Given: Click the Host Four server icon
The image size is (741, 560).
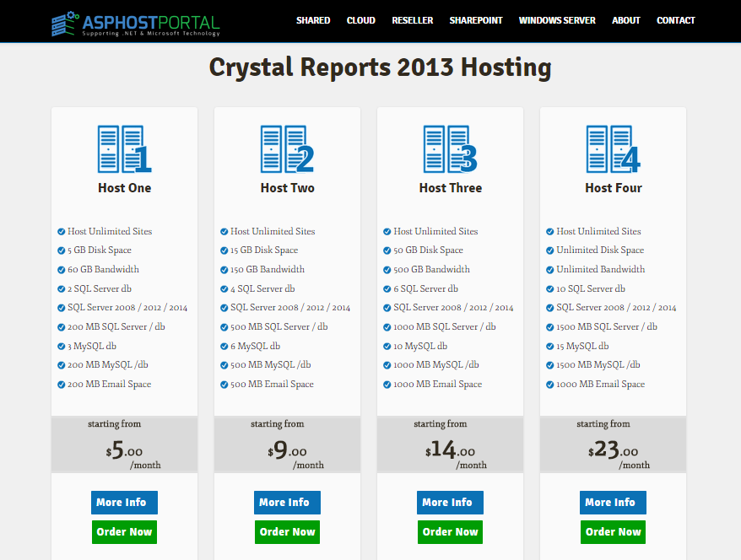Looking at the screenshot, I should 613,149.
